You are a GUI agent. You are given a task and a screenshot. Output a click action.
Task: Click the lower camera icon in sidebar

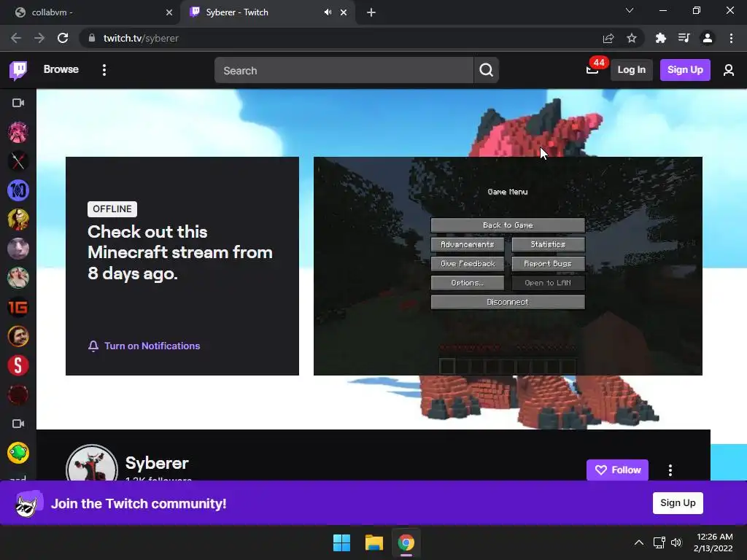point(18,424)
